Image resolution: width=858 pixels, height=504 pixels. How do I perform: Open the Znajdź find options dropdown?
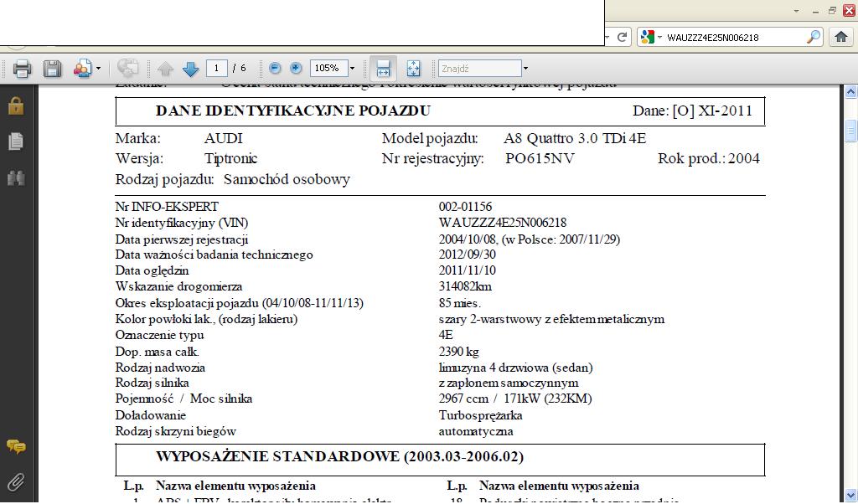click(x=526, y=69)
